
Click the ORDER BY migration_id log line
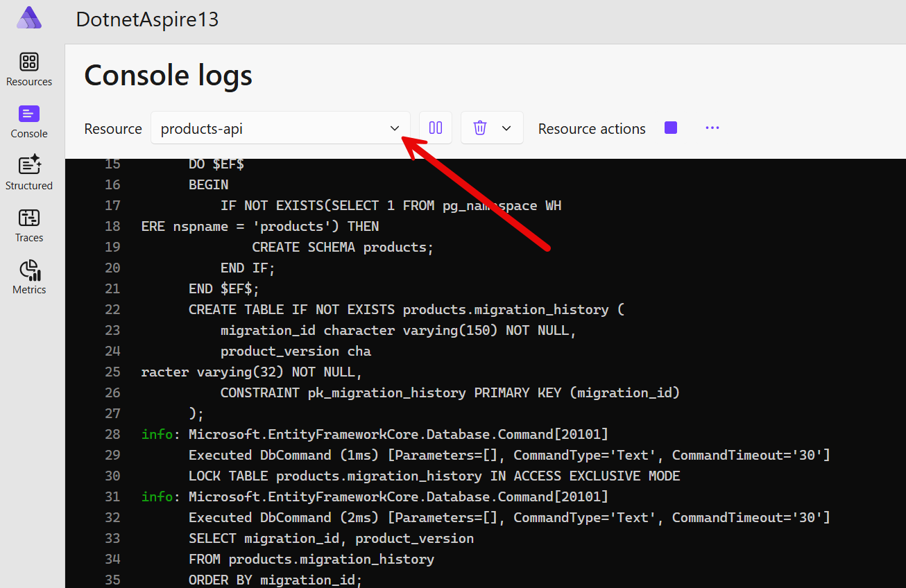(275, 580)
